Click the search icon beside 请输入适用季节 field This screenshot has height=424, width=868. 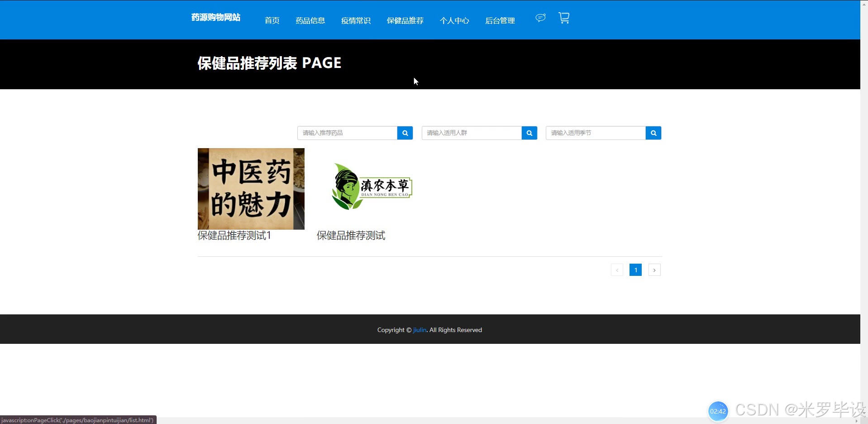pos(653,133)
